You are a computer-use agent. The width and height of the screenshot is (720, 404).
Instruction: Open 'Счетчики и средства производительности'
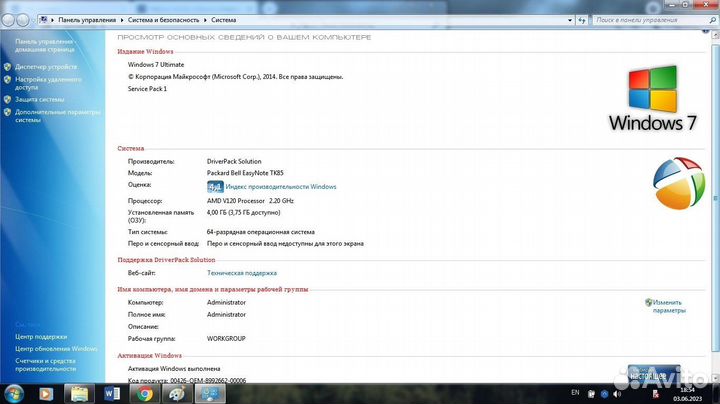click(45, 365)
